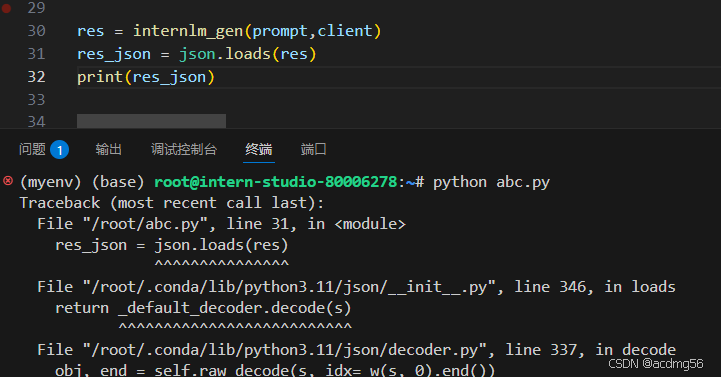
Task: Click the code 'res_json = json.loads(res)' on line 31
Action: 196,54
